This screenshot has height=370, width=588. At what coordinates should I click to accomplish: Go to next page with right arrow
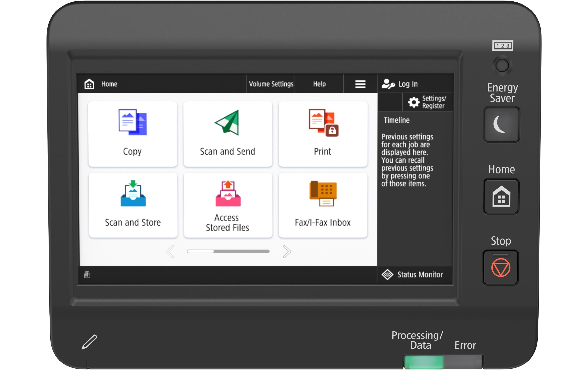(x=287, y=251)
